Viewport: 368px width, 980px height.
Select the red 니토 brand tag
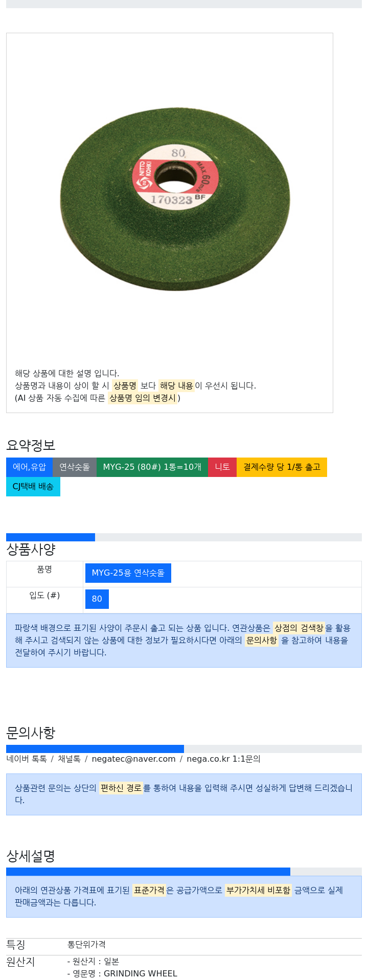coord(222,467)
